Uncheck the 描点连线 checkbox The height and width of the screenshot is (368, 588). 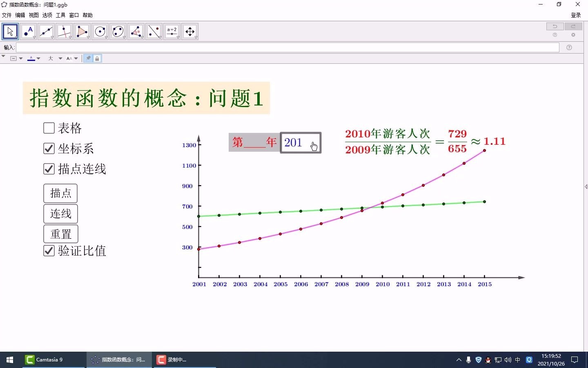coord(49,169)
